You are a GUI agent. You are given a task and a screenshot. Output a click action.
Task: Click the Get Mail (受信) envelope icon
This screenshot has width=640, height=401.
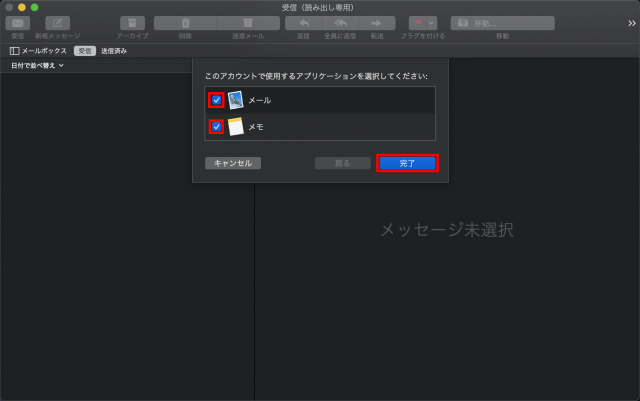click(x=18, y=23)
